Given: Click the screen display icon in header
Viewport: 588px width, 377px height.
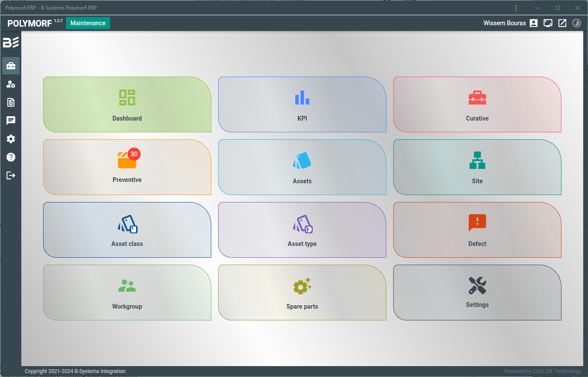Looking at the screenshot, I should click(548, 23).
